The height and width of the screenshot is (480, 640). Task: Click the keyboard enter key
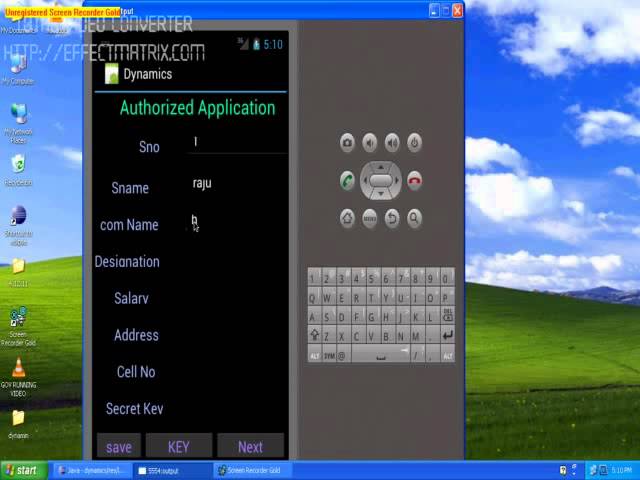447,335
